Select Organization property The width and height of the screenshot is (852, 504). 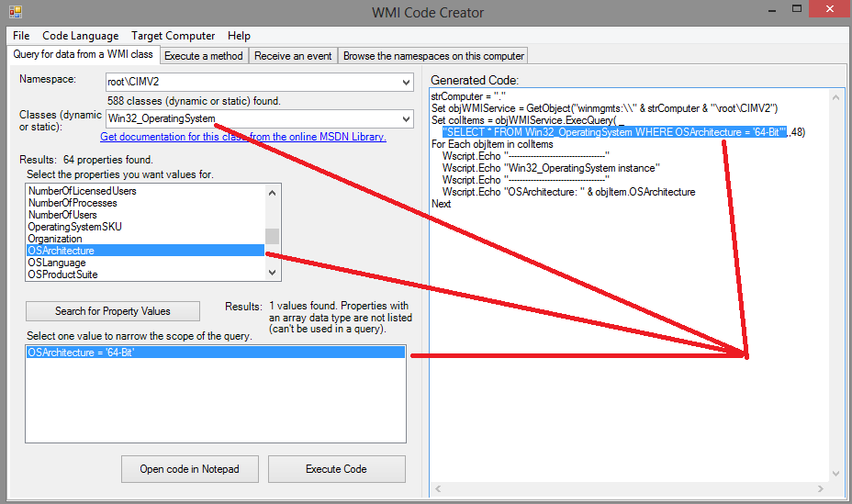click(145, 239)
